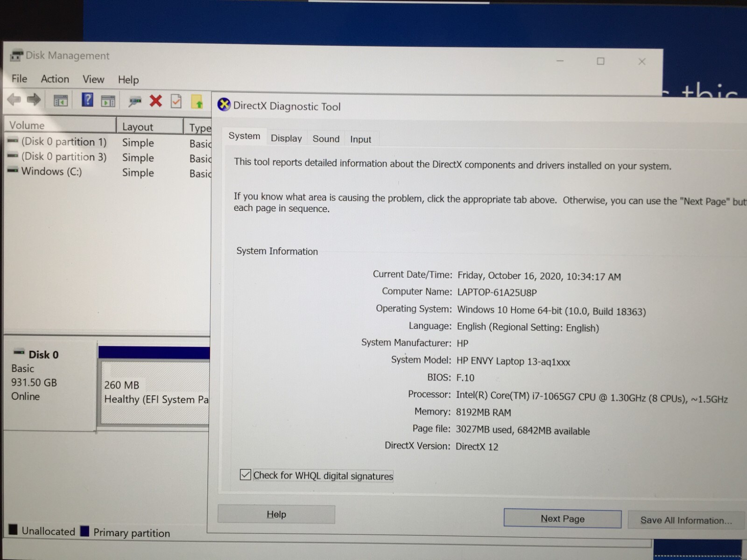Image resolution: width=747 pixels, height=560 pixels.
Task: Click the Language value English (Regional Setting: English)
Action: pyautogui.click(x=528, y=328)
